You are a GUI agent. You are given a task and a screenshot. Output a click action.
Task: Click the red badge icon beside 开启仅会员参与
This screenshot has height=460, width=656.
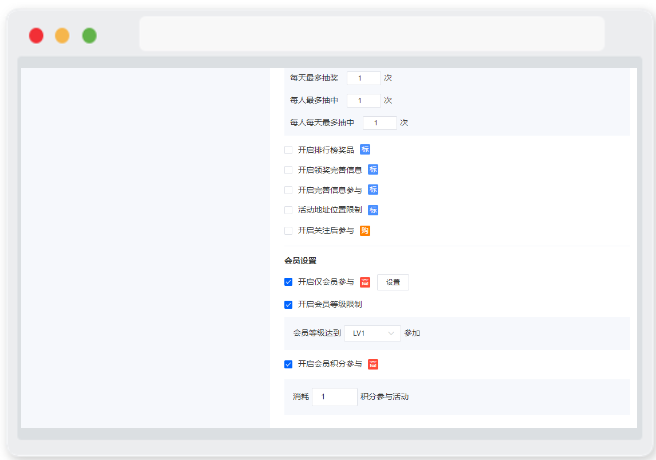[365, 282]
